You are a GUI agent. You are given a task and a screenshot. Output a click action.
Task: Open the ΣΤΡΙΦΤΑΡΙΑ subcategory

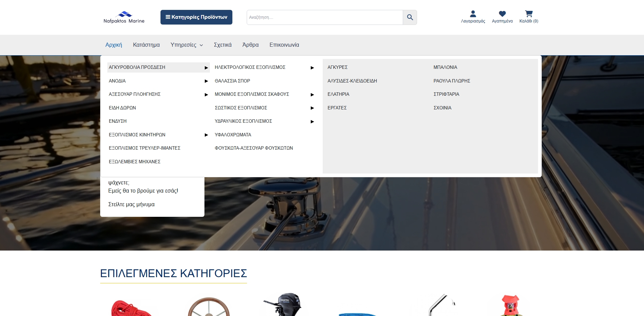click(x=446, y=94)
